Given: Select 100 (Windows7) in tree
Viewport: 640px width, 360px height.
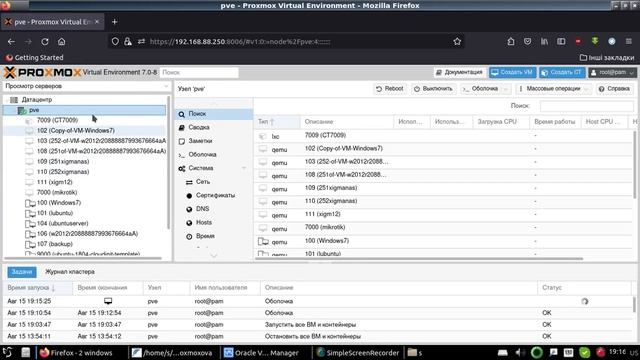Looking at the screenshot, I should coord(59,203).
